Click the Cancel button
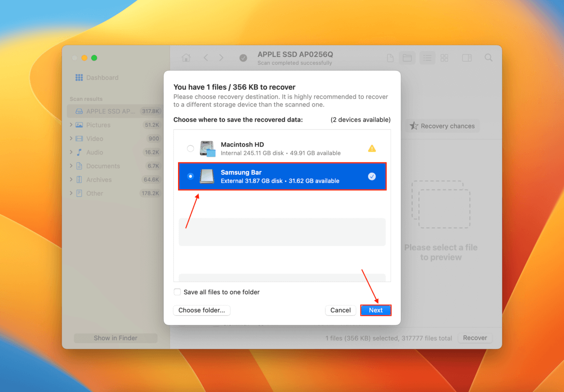This screenshot has height=392, width=564. pyautogui.click(x=340, y=310)
